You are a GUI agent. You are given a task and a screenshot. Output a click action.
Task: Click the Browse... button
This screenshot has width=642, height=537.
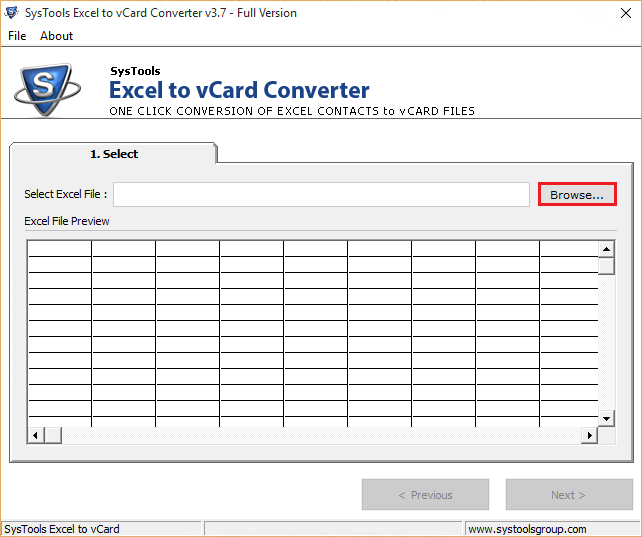[577, 194]
